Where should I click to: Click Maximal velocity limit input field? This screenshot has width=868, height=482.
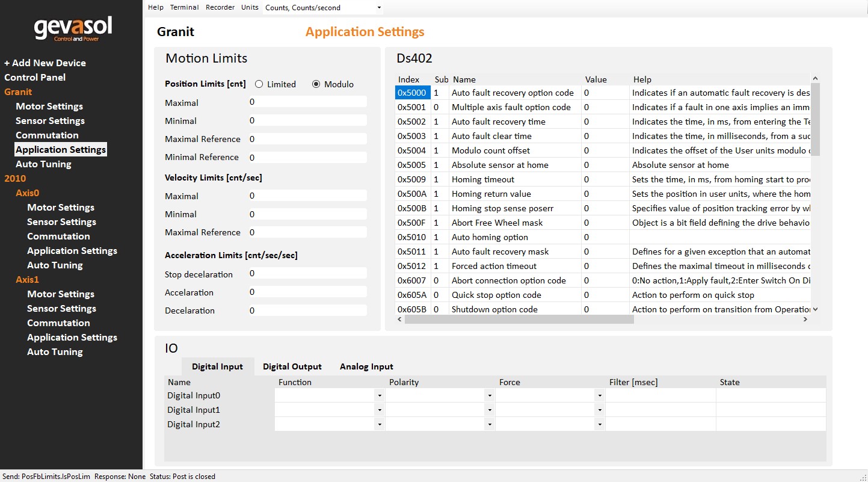(307, 196)
